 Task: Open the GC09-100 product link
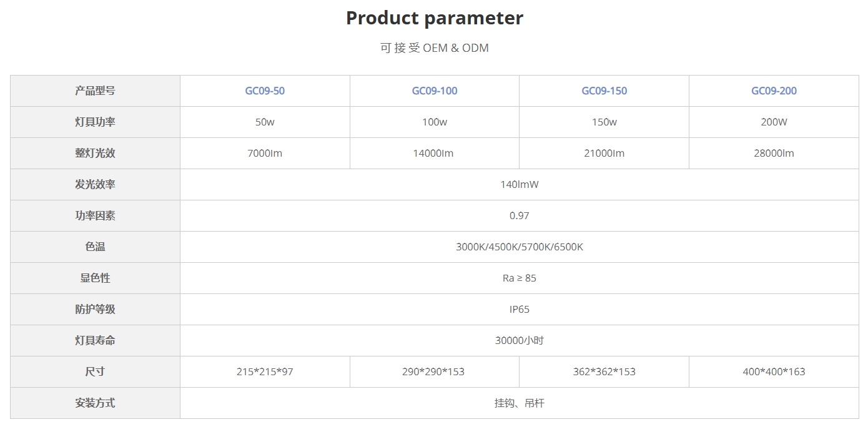(x=435, y=91)
